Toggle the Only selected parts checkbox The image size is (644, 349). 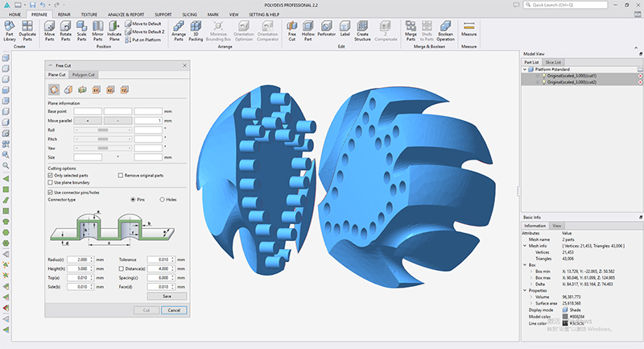tap(50, 176)
